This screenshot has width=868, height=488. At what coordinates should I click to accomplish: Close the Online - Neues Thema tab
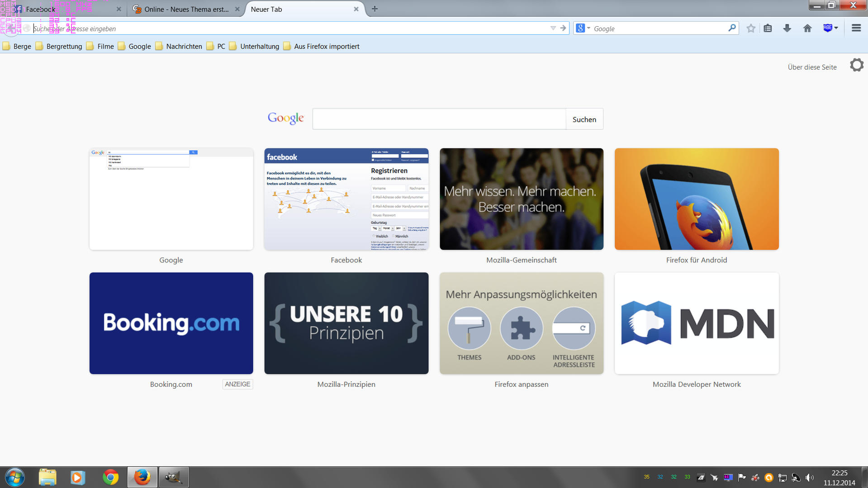(x=237, y=9)
